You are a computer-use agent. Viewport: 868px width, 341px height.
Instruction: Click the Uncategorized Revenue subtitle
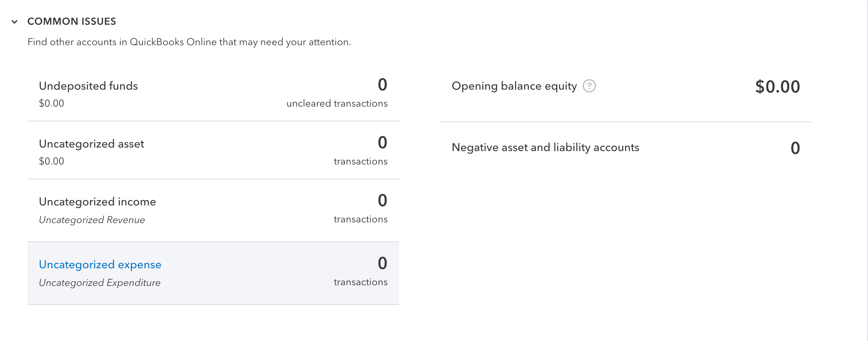coord(92,220)
